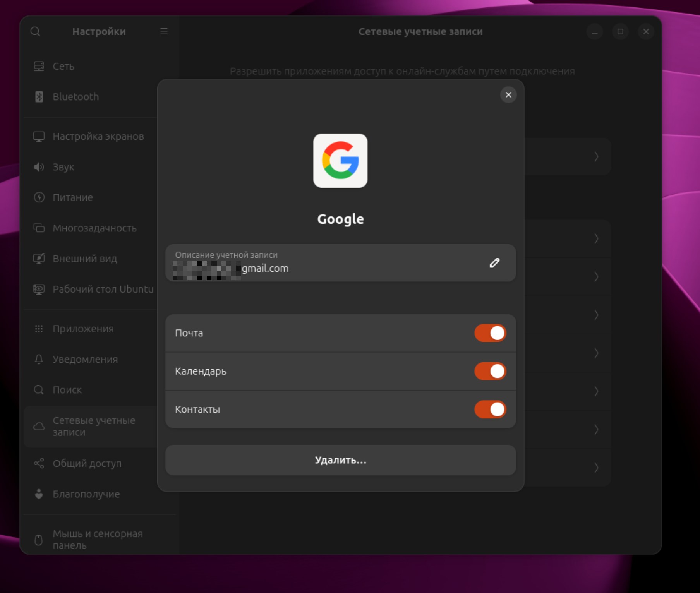Go to Общий доступ settings
The width and height of the screenshot is (700, 593).
point(87,463)
